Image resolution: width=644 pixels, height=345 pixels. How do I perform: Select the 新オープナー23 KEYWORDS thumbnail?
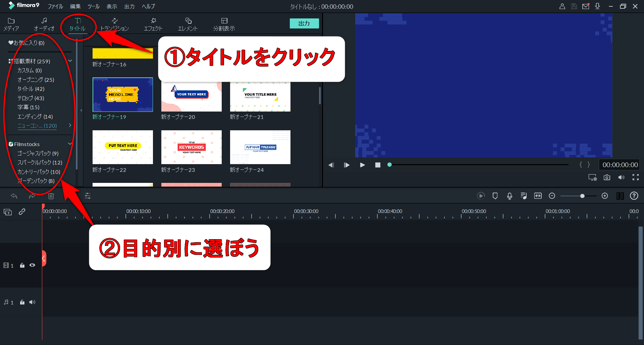(x=192, y=147)
